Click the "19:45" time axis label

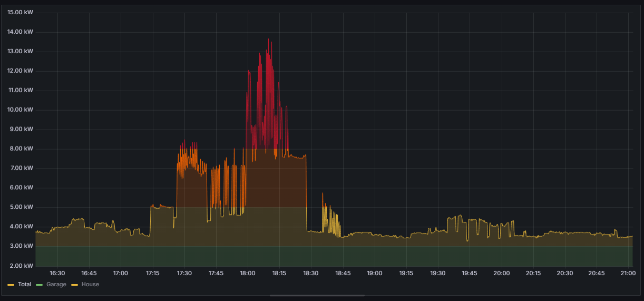470,273
